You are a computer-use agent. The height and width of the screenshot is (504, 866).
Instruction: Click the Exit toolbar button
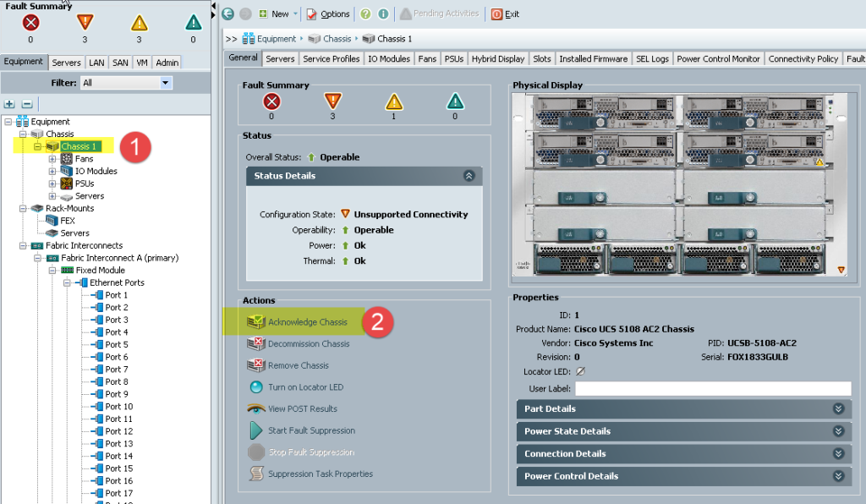(506, 14)
